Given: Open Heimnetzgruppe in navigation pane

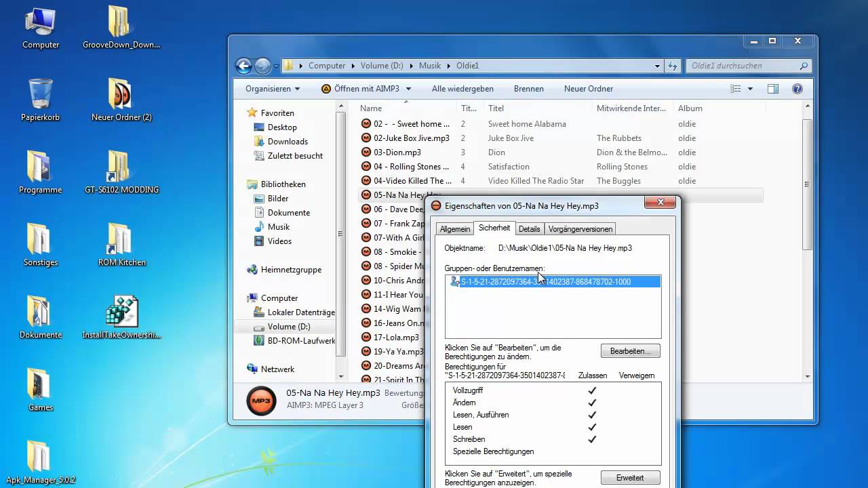Looking at the screenshot, I should (291, 270).
